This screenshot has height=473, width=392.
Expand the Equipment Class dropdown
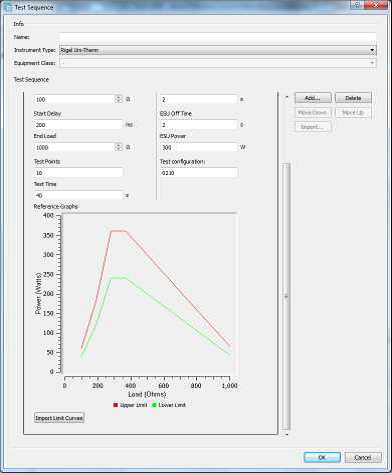[x=218, y=63]
